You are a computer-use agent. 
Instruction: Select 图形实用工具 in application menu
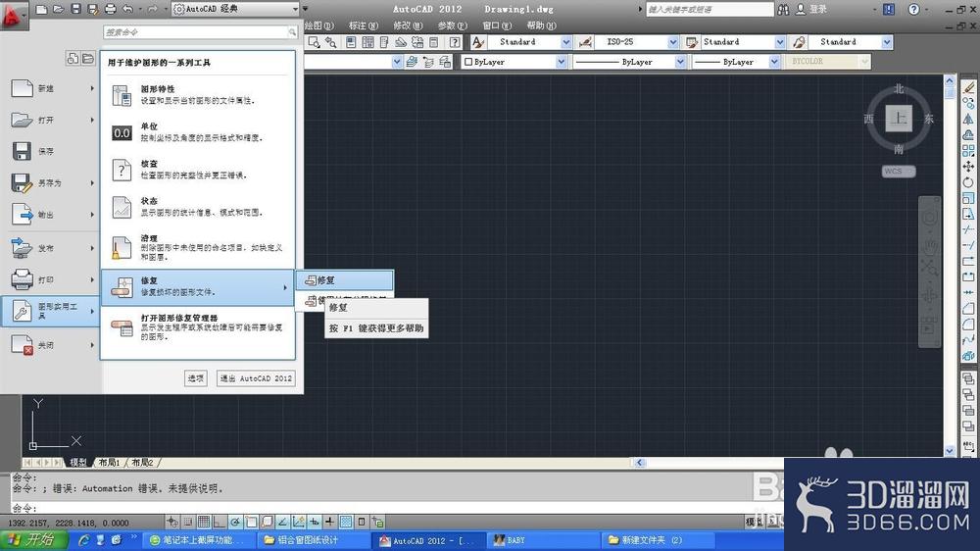[50, 311]
